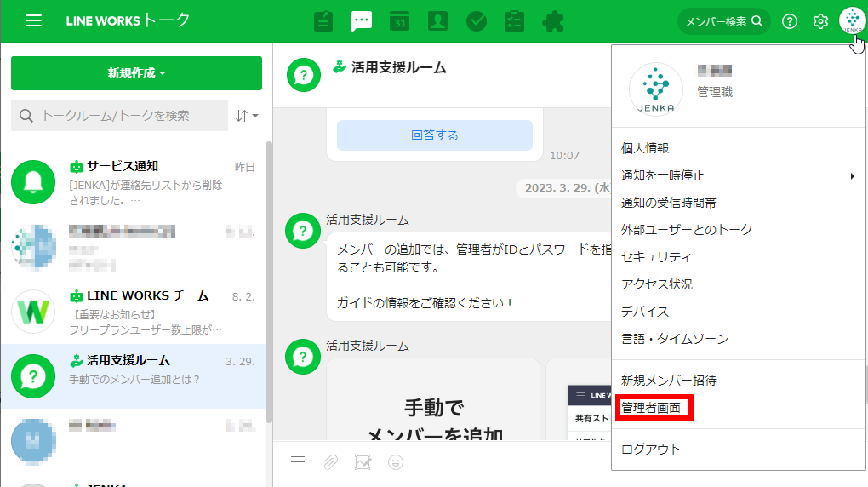Open the Tasks checkmark icon

pos(476,21)
